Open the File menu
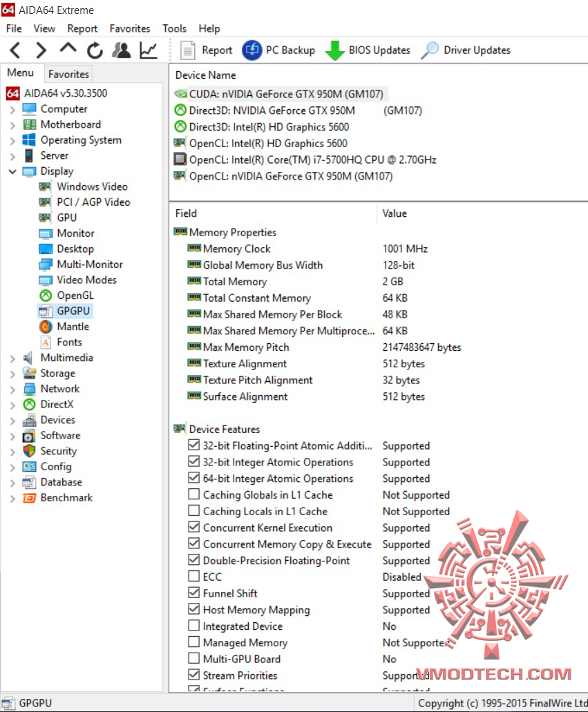This screenshot has width=588, height=712. (x=14, y=28)
